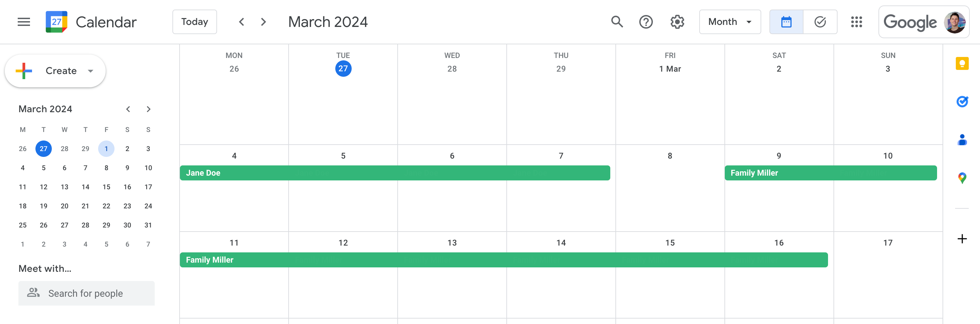
Task: Open Contacts side panel icon
Action: pos(962,140)
